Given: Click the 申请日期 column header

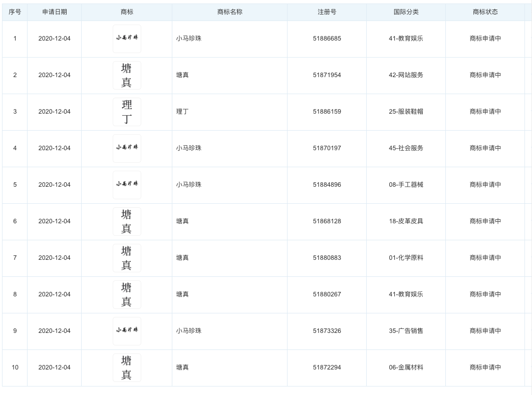Looking at the screenshot, I should [x=54, y=12].
